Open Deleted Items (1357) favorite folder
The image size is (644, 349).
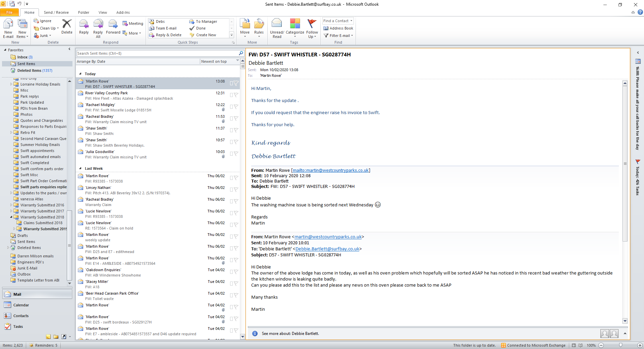pyautogui.click(x=35, y=70)
